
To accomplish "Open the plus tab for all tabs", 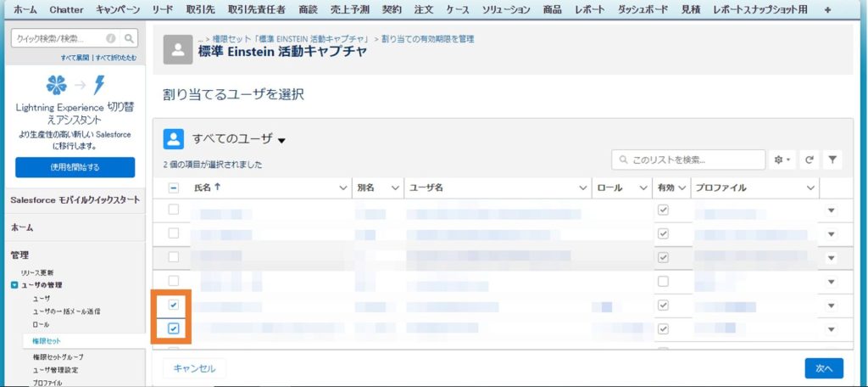I will 827,9.
